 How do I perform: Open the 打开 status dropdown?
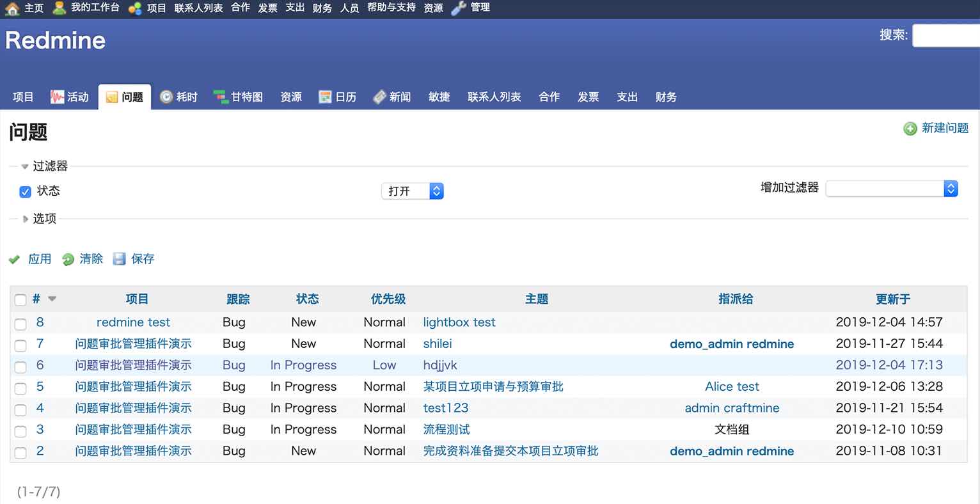(x=413, y=191)
